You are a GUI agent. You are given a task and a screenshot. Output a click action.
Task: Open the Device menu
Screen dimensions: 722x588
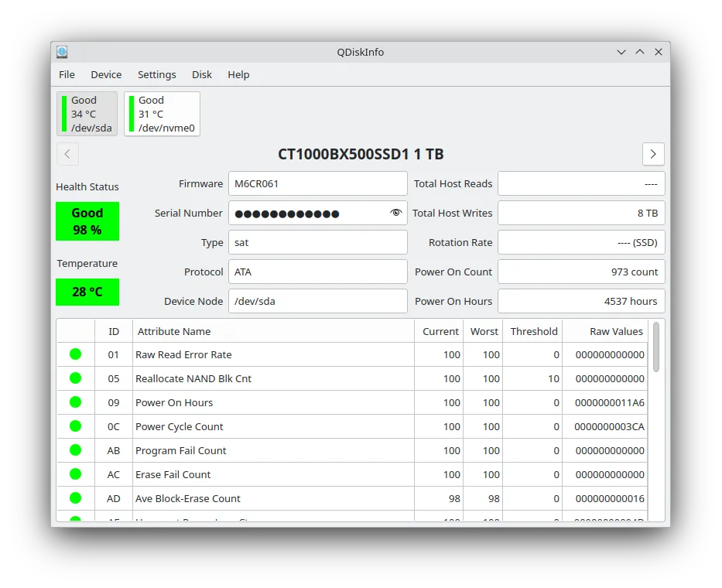(x=105, y=74)
